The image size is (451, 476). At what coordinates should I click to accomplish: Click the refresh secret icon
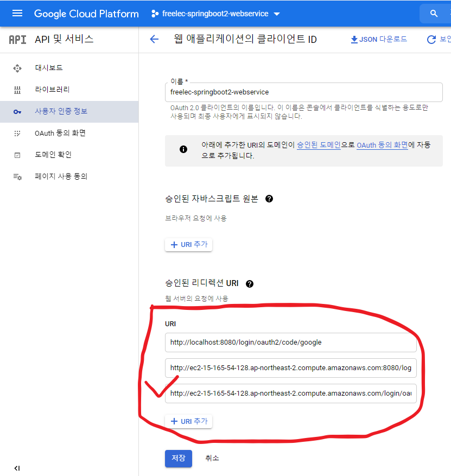[431, 40]
